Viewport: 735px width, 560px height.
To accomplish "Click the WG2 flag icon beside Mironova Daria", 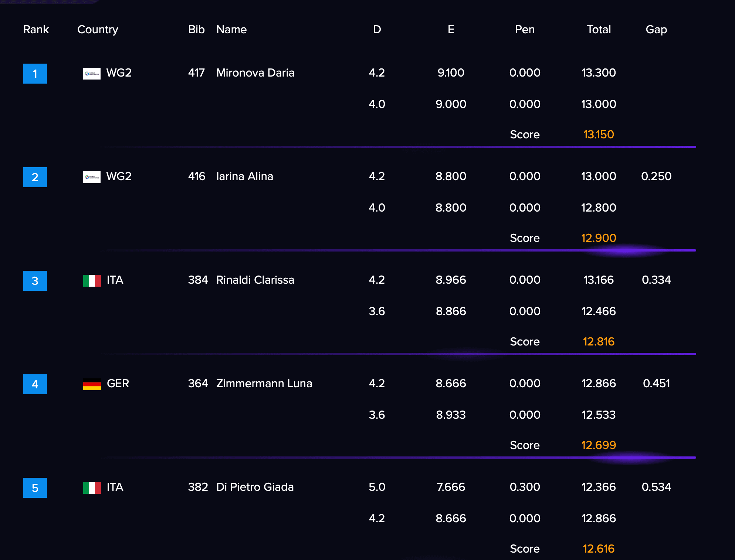I will click(92, 74).
